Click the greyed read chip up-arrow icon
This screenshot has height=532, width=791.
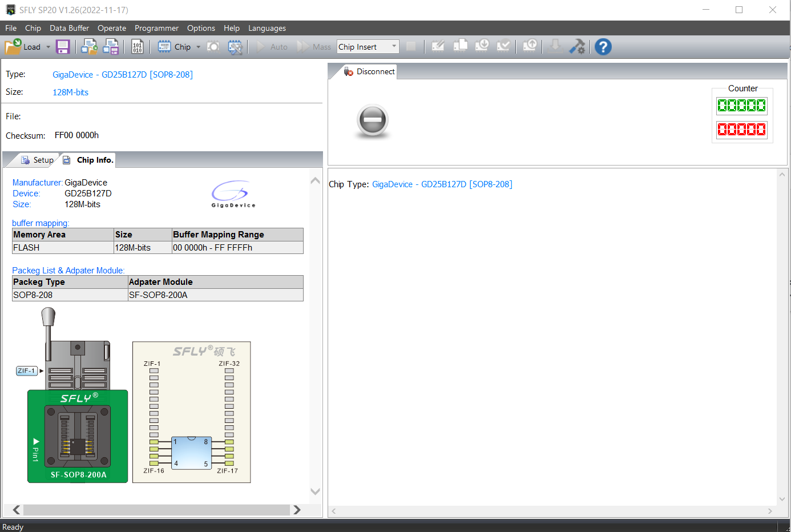530,46
